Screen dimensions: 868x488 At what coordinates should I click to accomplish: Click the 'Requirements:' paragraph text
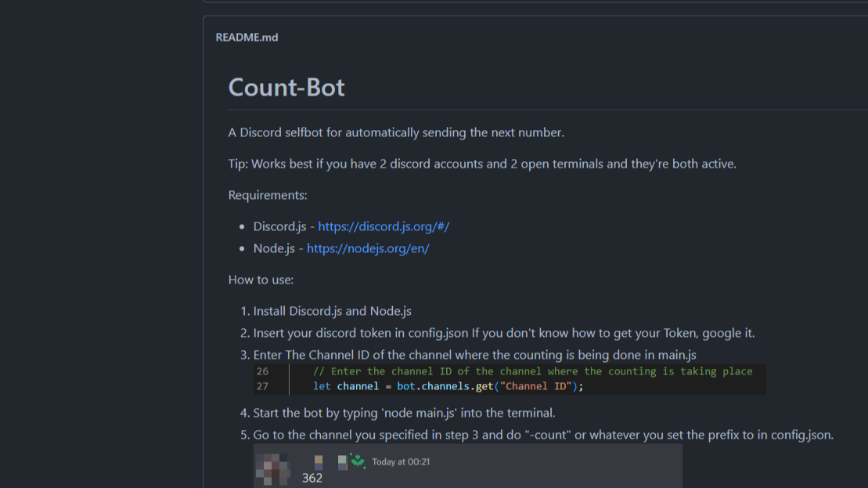[268, 195]
